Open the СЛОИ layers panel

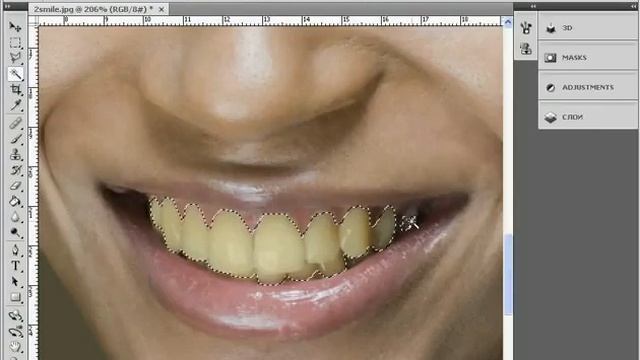(x=588, y=117)
